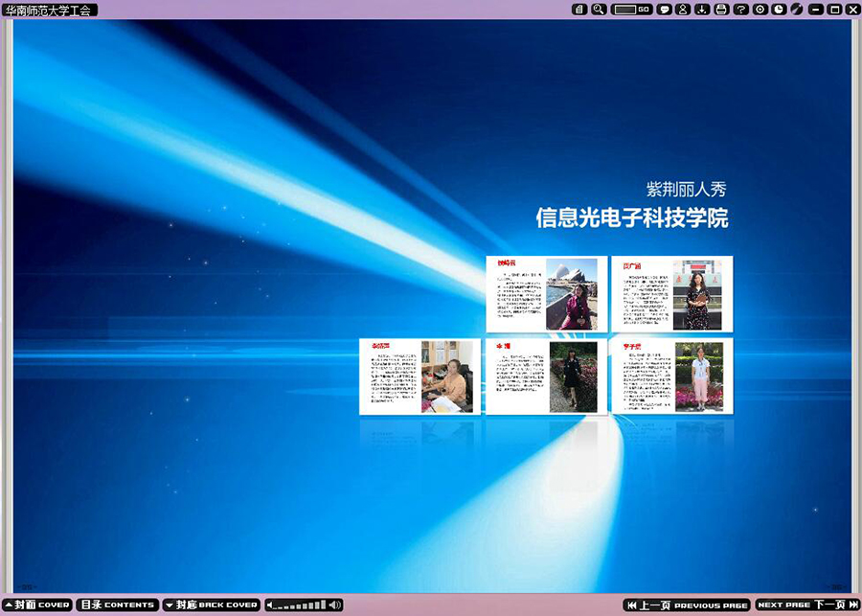Maximize the e-book window
The height and width of the screenshot is (616, 862).
tap(834, 10)
